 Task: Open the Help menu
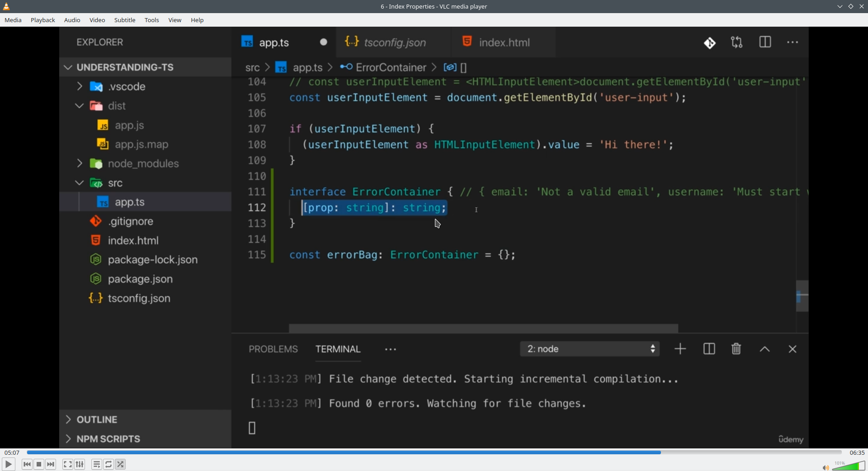[197, 20]
